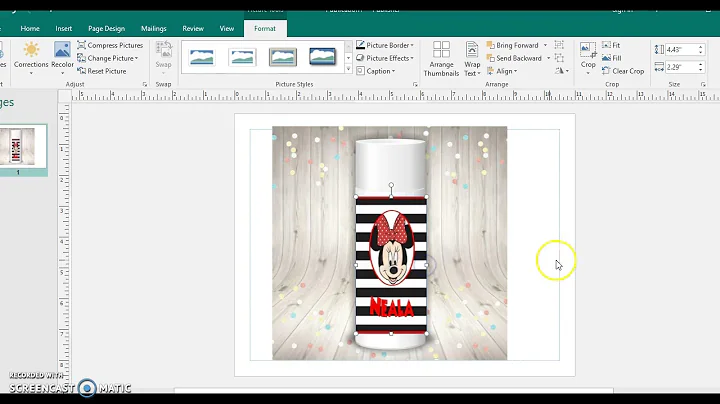Decrease the shape height with down spinner
The height and width of the screenshot is (404, 720).
point(701,52)
